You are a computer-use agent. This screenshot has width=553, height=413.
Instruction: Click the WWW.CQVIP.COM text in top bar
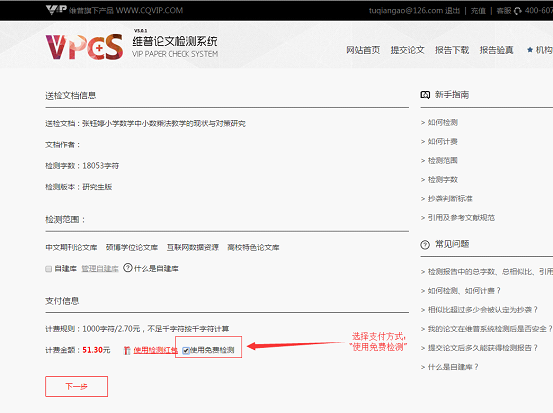150,11
